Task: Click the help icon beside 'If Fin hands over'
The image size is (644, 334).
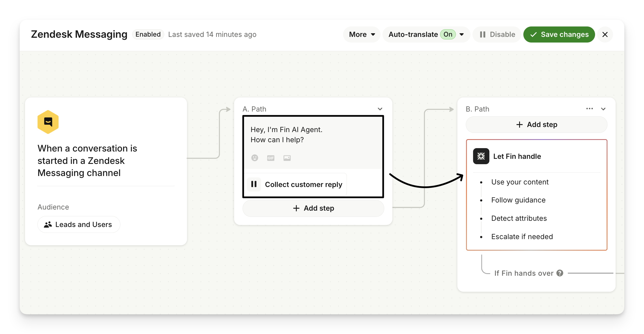Action: pos(560,273)
